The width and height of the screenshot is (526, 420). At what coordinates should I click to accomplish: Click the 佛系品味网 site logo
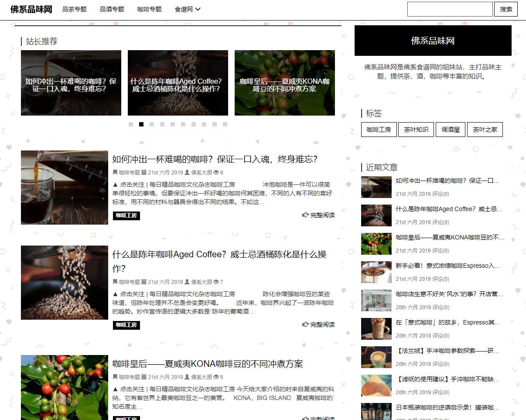point(31,9)
